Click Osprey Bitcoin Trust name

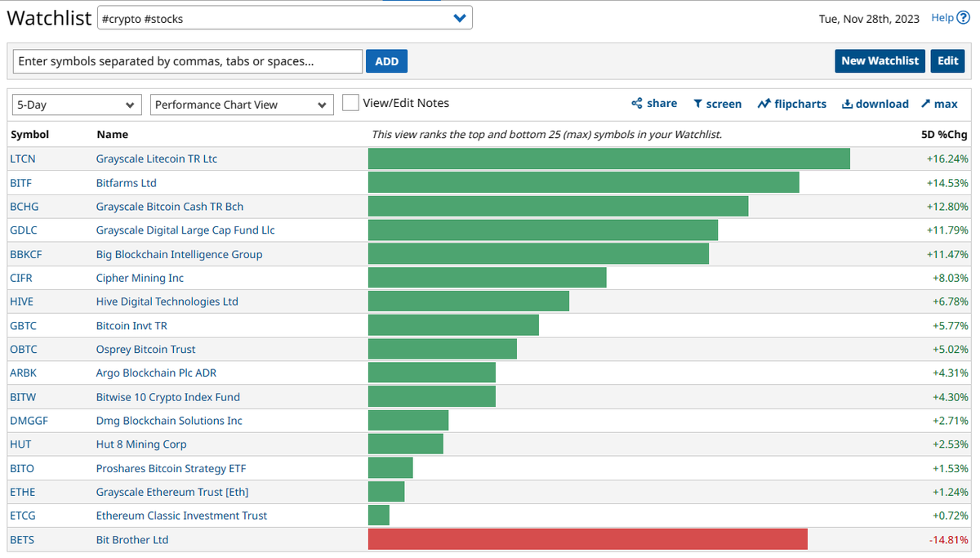[x=146, y=349]
